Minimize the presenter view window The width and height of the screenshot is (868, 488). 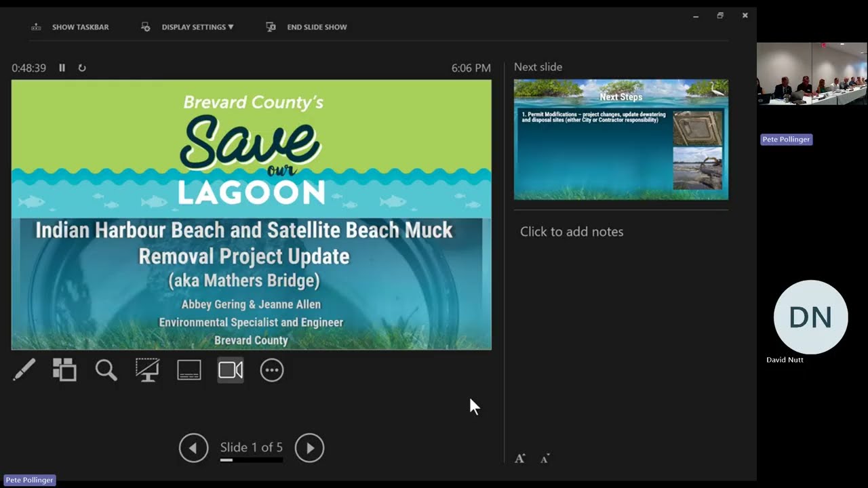(x=696, y=16)
